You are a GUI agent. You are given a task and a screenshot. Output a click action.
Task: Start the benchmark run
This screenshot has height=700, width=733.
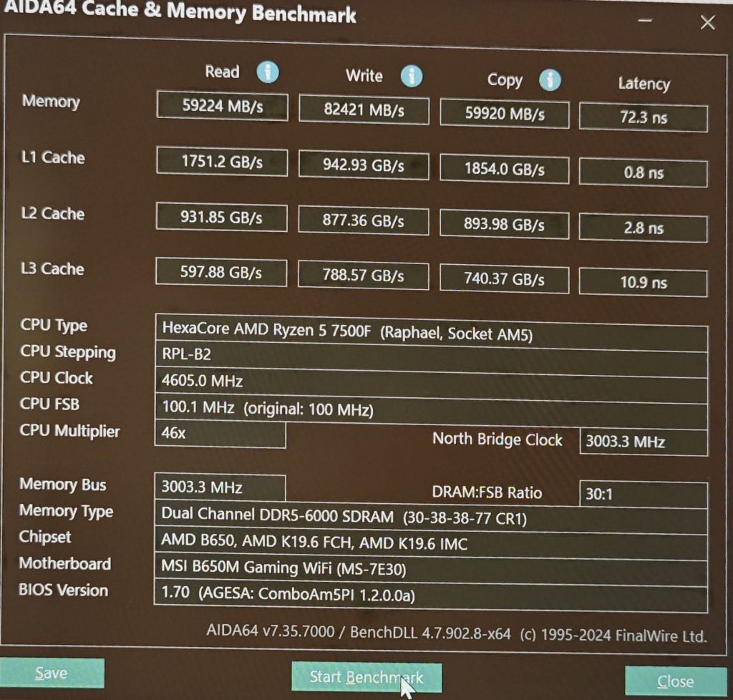pyautogui.click(x=366, y=676)
